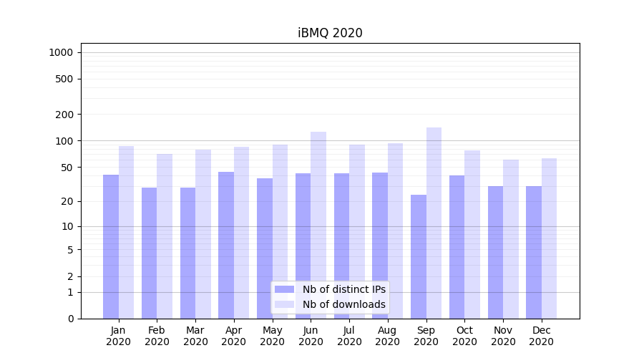The height and width of the screenshot is (358, 644).
Task: Click the Jul 2020 x-axis label
Action: point(349,336)
